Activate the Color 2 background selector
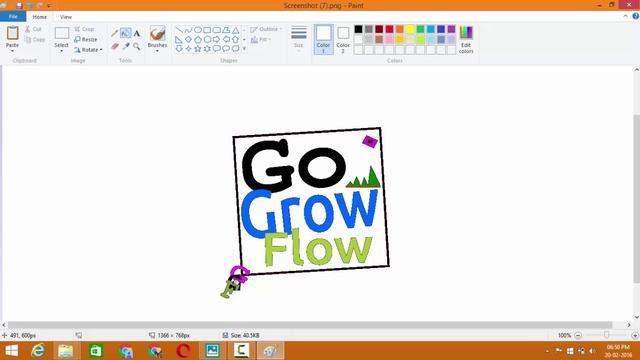Screen dimensions: 640x360 point(343,39)
